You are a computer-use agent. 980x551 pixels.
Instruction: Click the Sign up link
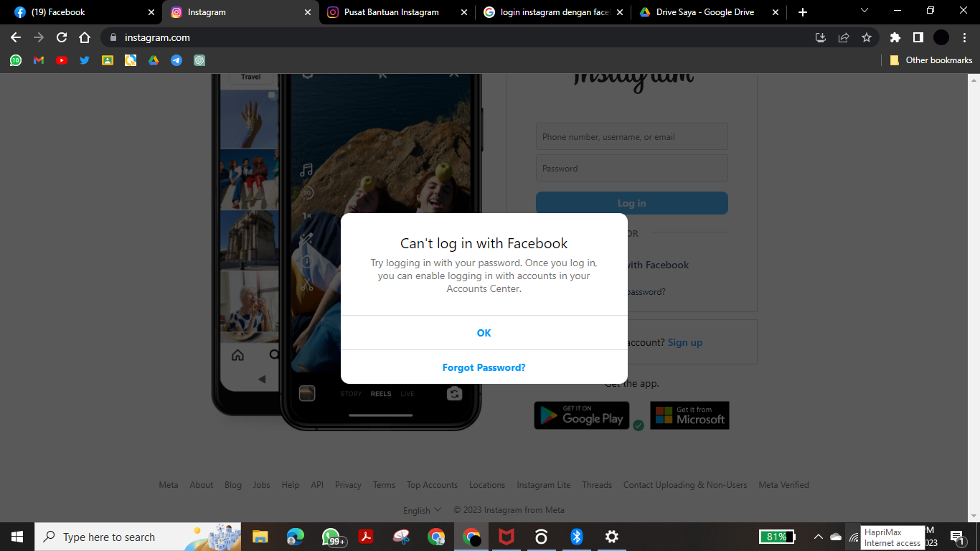click(685, 342)
